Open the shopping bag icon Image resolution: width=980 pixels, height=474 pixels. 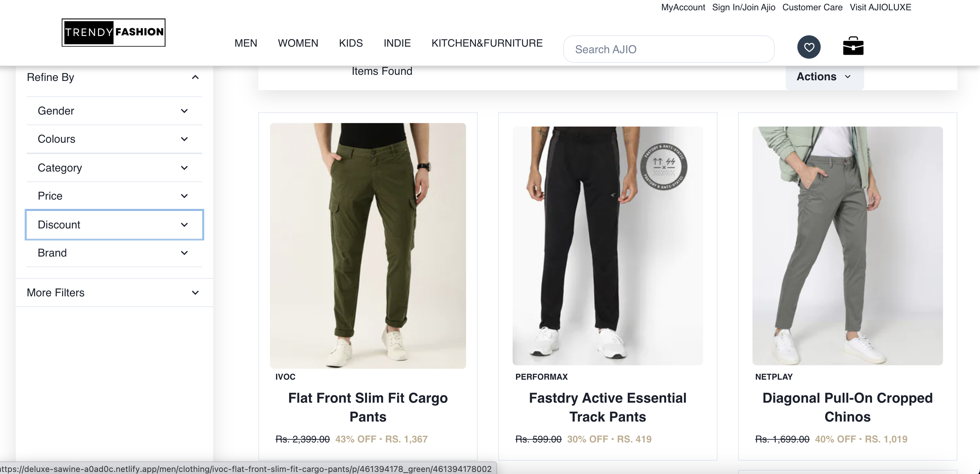pos(853,46)
